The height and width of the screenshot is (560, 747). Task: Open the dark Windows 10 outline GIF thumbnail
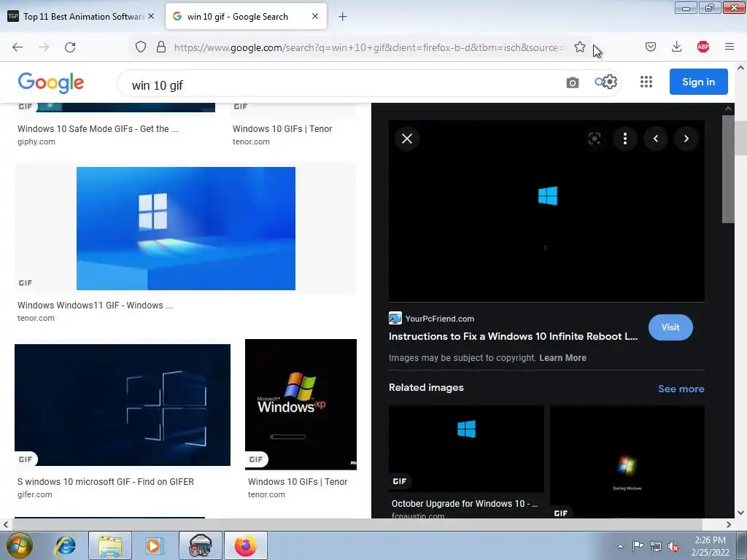[123, 405]
